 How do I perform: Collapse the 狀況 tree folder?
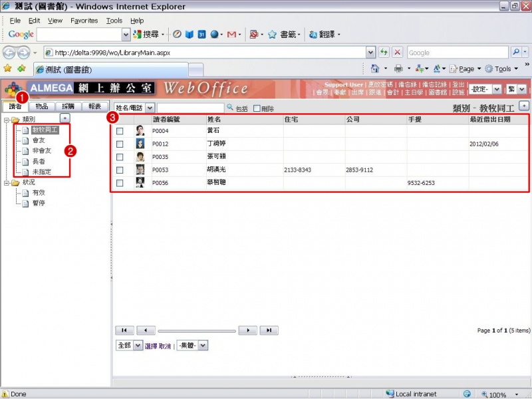point(7,183)
